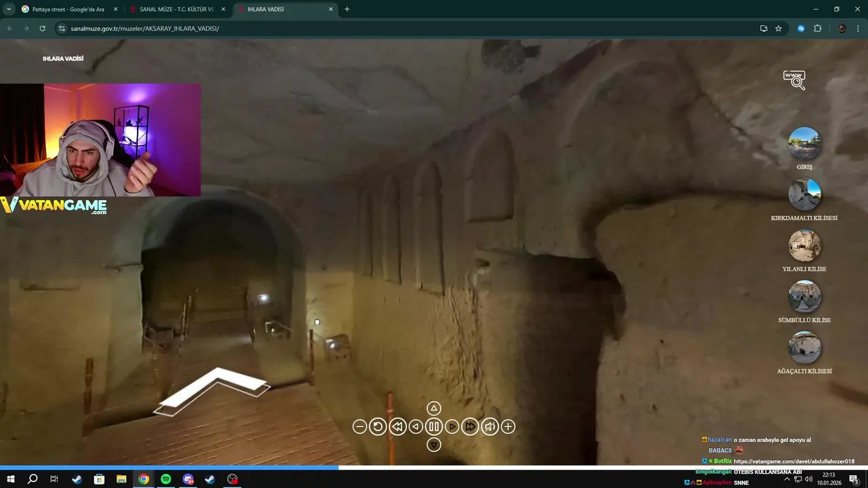This screenshot has width=868, height=488.
Task: Click the blue extension icon in the toolbar
Action: [801, 28]
